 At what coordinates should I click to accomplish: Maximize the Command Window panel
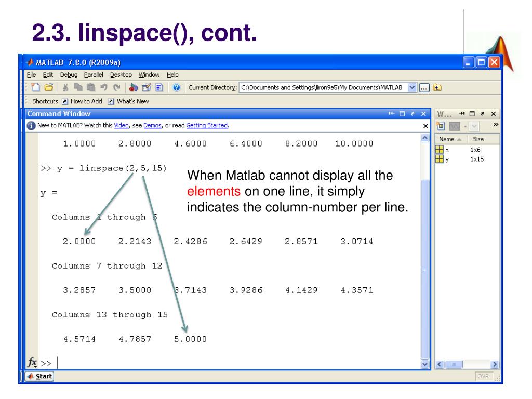402,114
